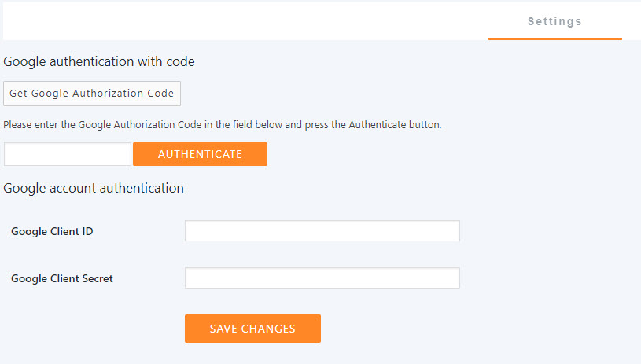Click the 'Please enter the Google Authorization Code' instruction
This screenshot has height=364, width=641.
223,124
